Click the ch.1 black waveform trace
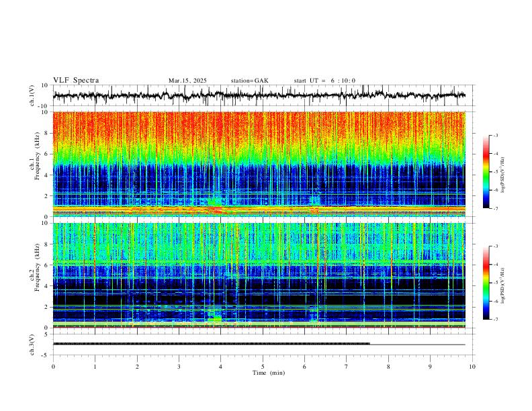This screenshot has height=411, width=532. [x=259, y=95]
